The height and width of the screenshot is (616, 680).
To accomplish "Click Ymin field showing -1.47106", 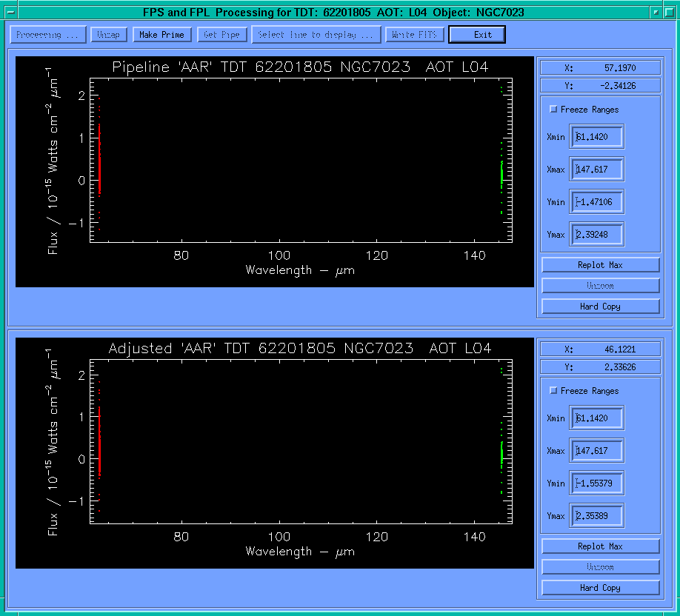I will 597,202.
